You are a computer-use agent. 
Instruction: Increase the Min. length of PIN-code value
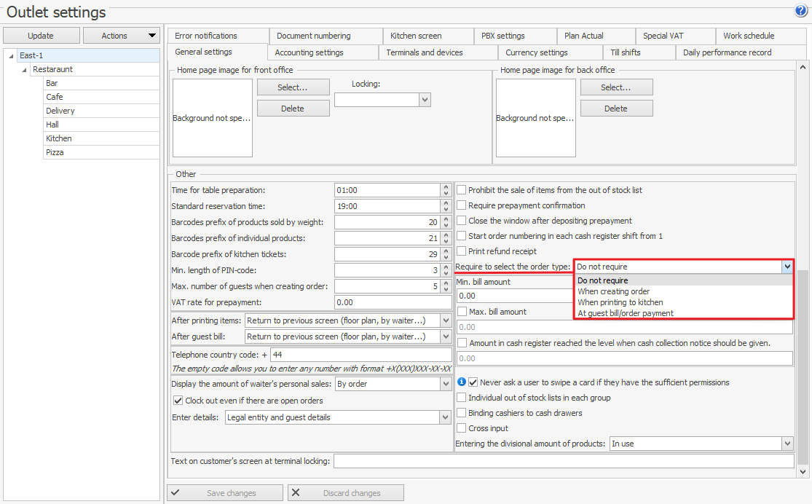[x=446, y=267]
